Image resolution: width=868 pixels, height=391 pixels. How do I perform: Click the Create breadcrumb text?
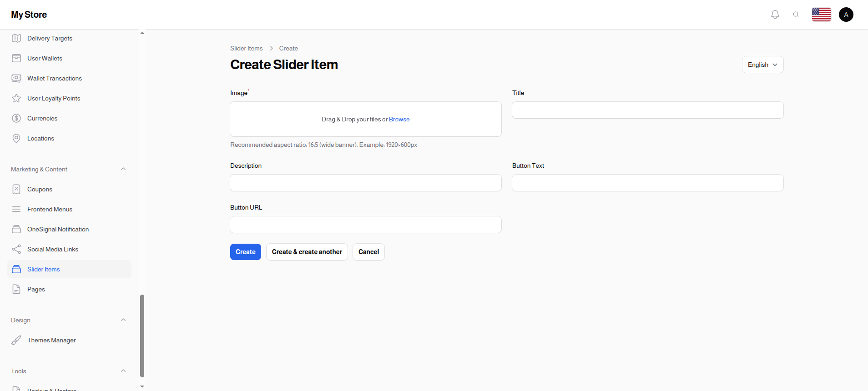[x=288, y=48]
